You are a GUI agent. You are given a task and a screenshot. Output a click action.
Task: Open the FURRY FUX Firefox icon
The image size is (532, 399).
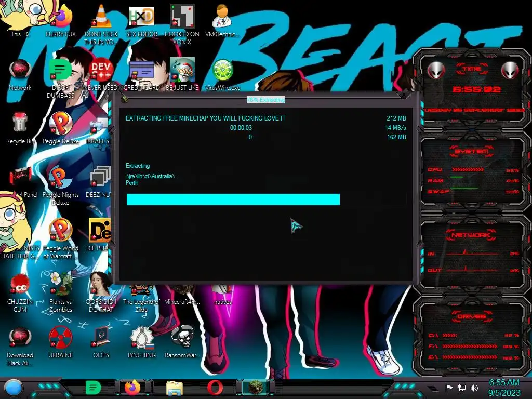click(x=61, y=20)
